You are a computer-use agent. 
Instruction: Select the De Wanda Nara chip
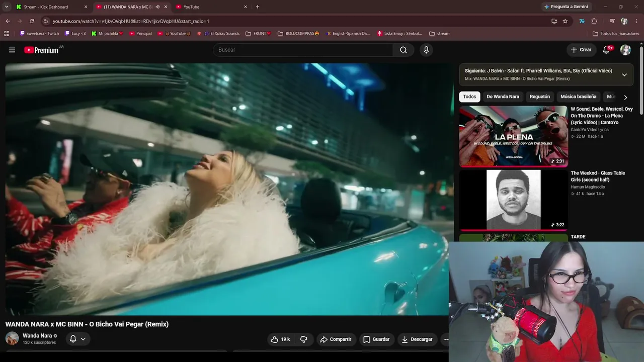point(503,97)
